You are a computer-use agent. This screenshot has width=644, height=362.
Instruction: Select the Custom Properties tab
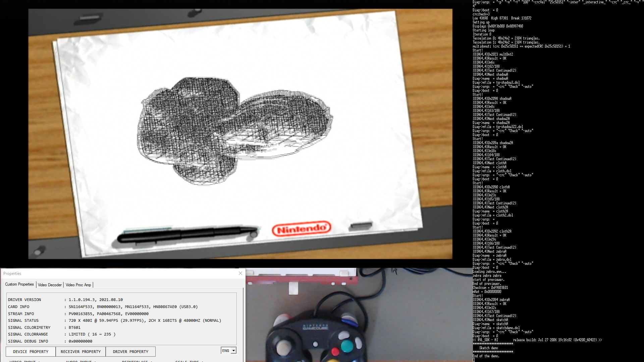coord(19,284)
